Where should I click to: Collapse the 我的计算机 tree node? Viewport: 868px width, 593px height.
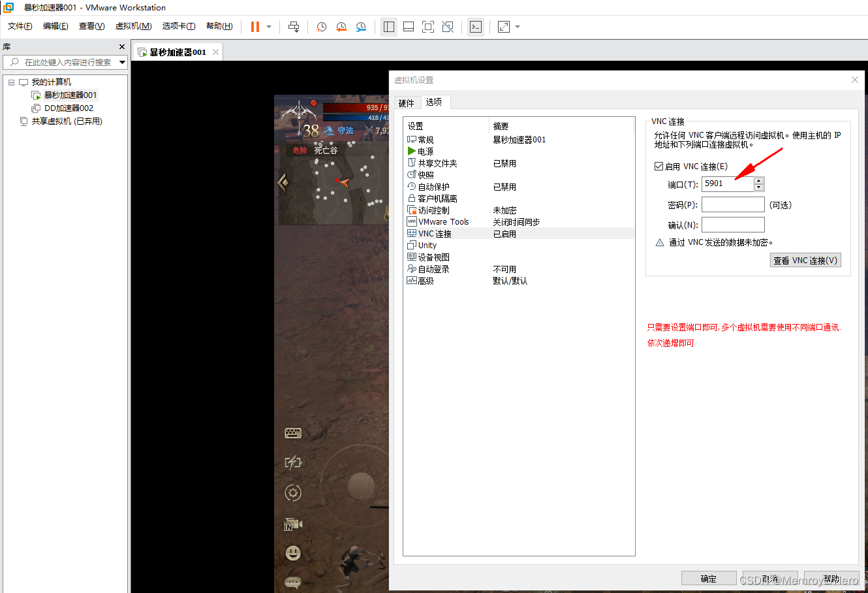pyautogui.click(x=11, y=82)
